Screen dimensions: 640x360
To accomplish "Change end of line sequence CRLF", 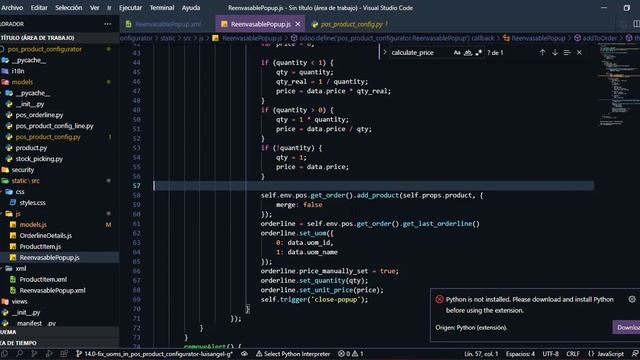I will tap(573, 354).
